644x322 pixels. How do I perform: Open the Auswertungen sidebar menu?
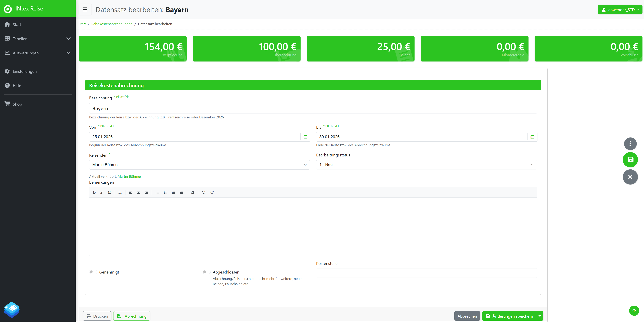tap(37, 53)
